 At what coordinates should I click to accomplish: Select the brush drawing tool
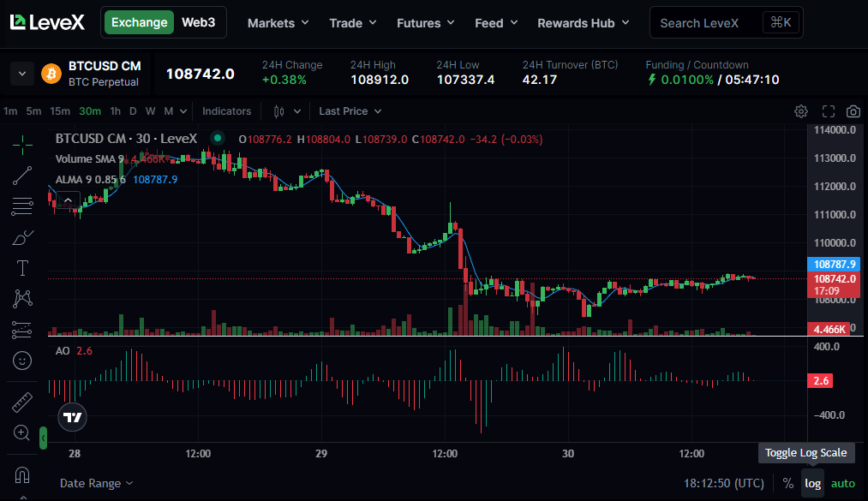pyautogui.click(x=22, y=238)
